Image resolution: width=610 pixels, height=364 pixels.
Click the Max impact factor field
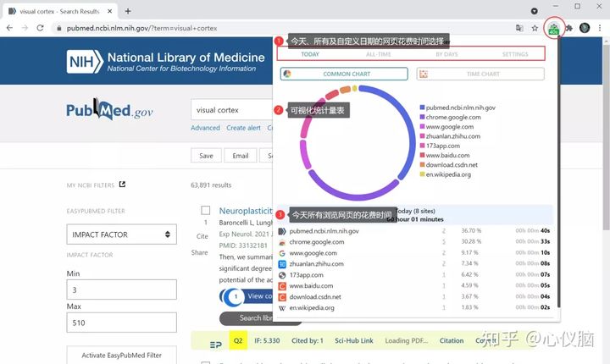click(121, 323)
